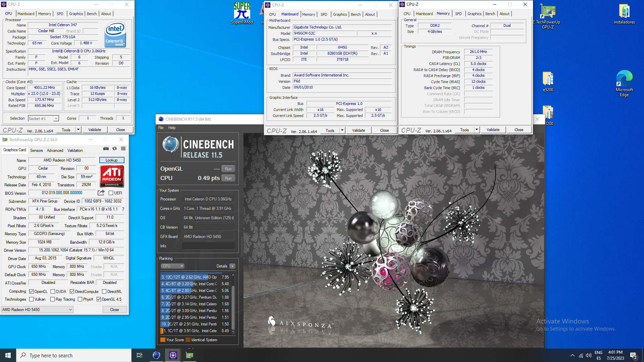
Task: Open Graphics tab in Mainboard CPU-Z window
Action: click(x=340, y=14)
